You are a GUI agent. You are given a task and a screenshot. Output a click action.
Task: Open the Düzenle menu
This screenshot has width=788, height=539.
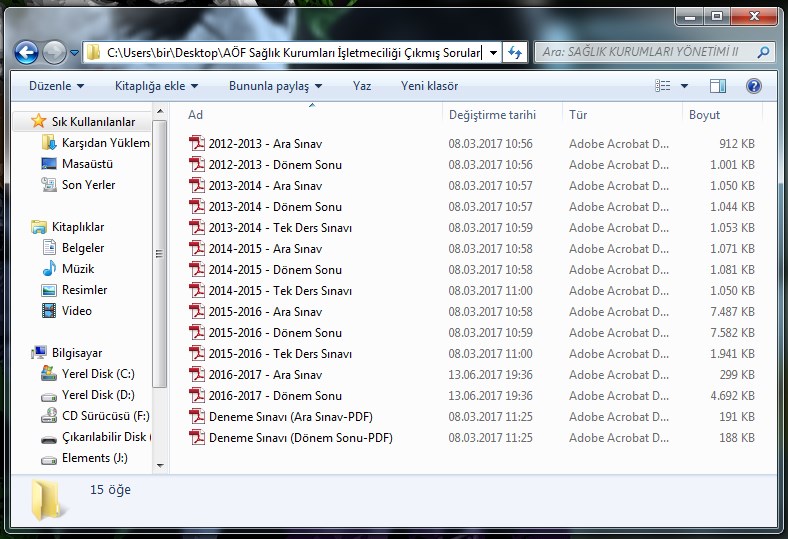click(56, 86)
